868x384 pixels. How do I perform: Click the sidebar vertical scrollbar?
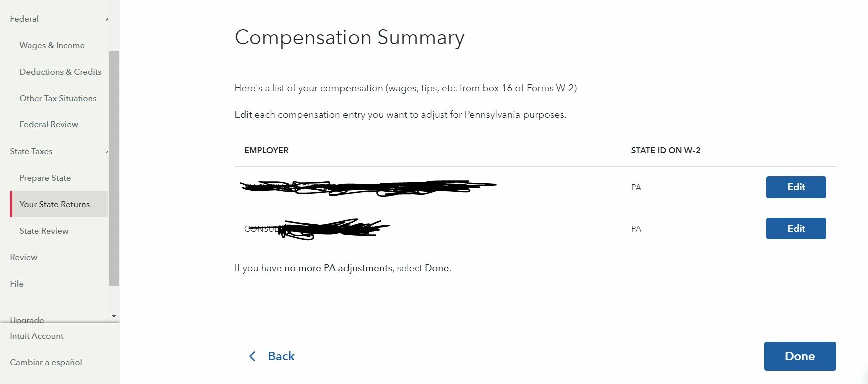pyautogui.click(x=114, y=168)
